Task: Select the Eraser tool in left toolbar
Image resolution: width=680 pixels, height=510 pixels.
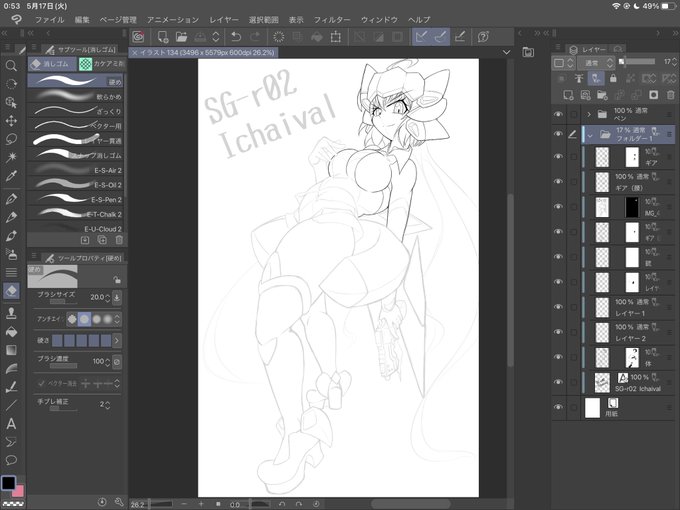Action: click(11, 291)
